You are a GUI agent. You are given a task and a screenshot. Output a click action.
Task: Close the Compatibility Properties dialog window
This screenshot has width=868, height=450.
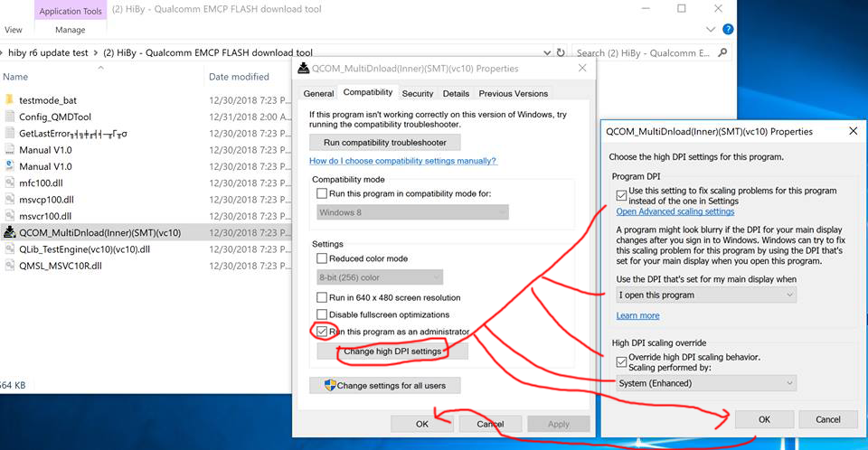[582, 68]
